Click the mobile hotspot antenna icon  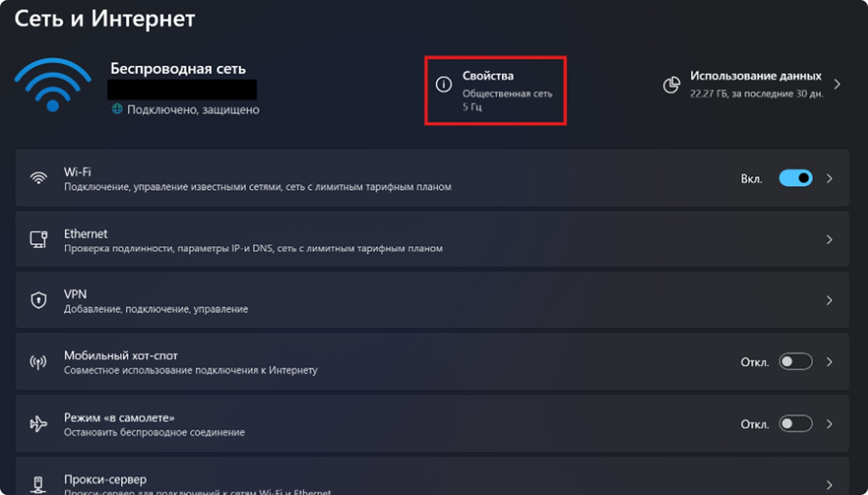coord(38,362)
